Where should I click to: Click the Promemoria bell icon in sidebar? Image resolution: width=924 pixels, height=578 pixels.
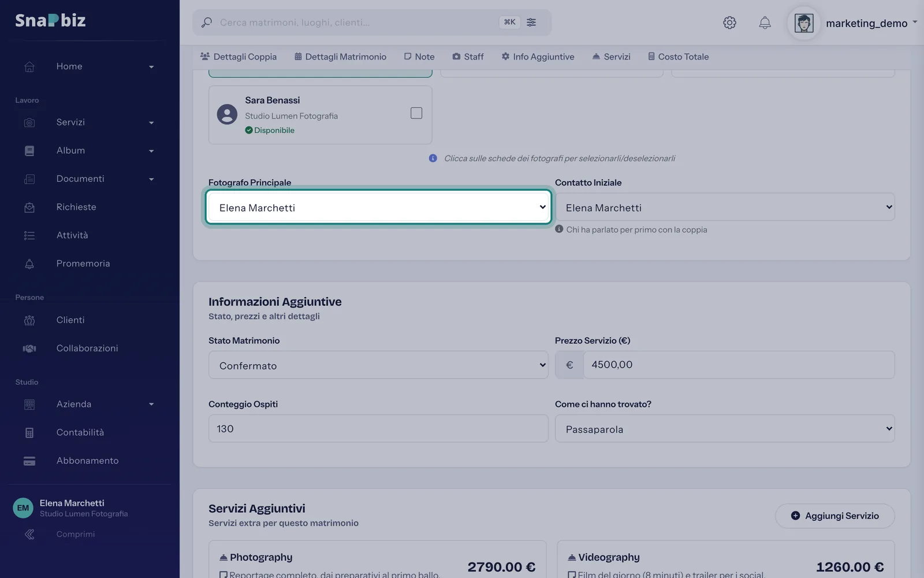[29, 264]
